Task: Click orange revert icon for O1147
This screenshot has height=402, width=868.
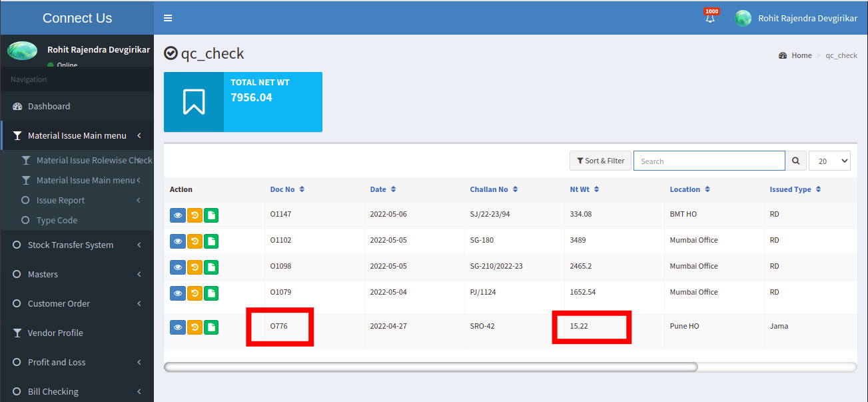Action: point(195,215)
